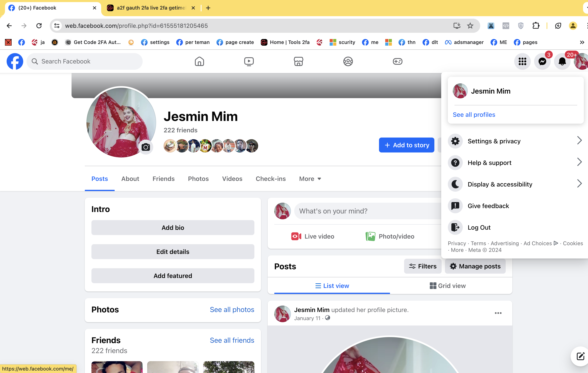Open the page create bookmark
Image resolution: width=588 pixels, height=373 pixels.
click(235, 42)
